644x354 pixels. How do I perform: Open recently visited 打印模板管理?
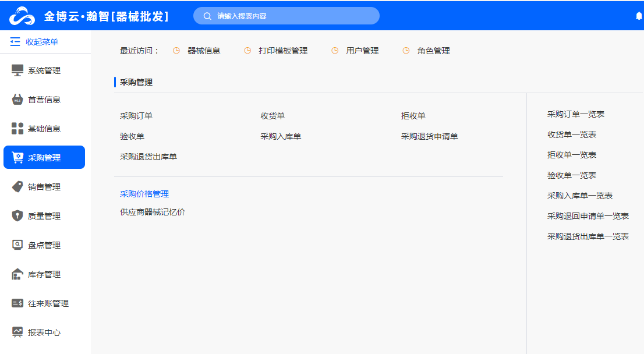pyautogui.click(x=283, y=51)
